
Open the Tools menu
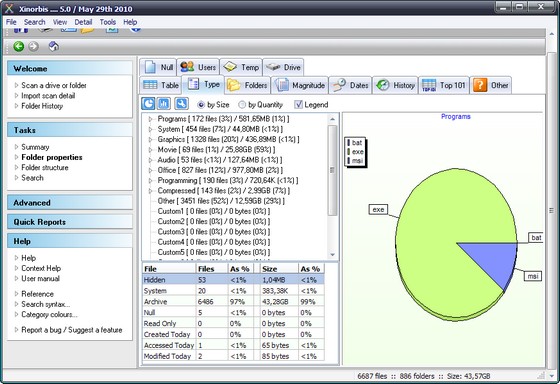tap(108, 22)
